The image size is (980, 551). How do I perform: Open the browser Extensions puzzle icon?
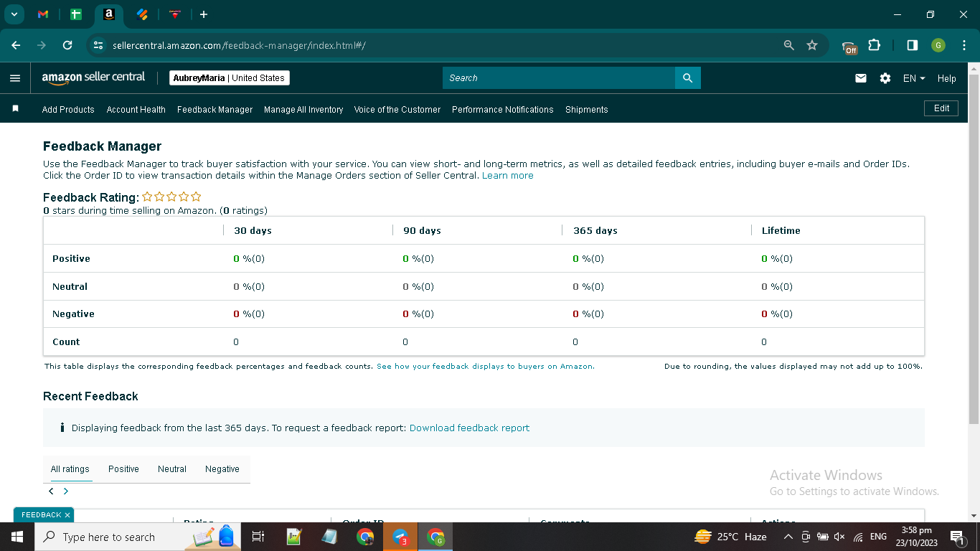coord(874,45)
